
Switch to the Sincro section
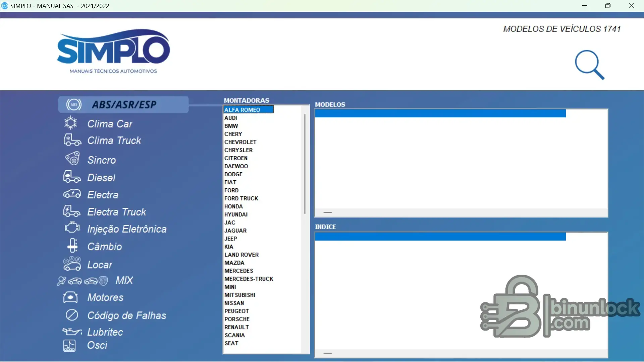102,160
